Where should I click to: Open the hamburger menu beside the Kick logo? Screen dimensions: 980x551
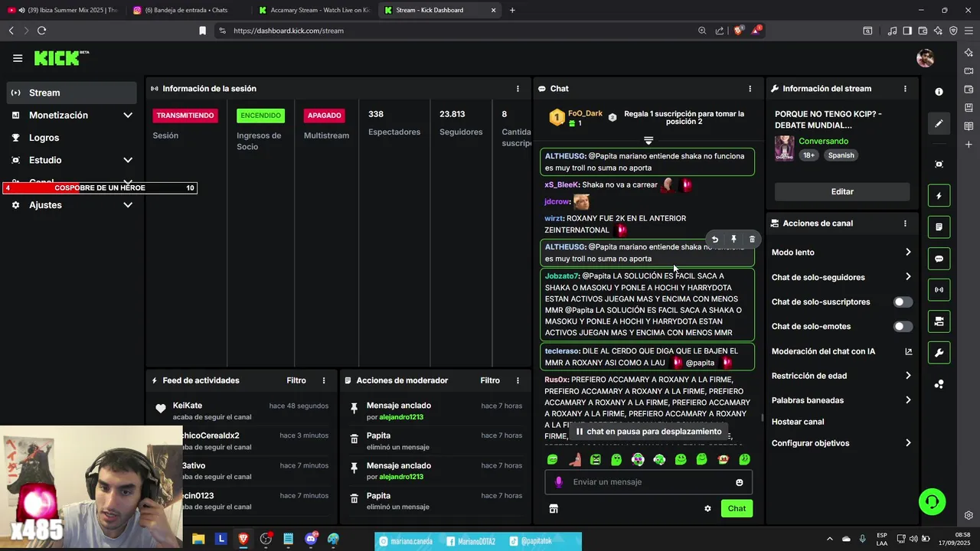18,58
